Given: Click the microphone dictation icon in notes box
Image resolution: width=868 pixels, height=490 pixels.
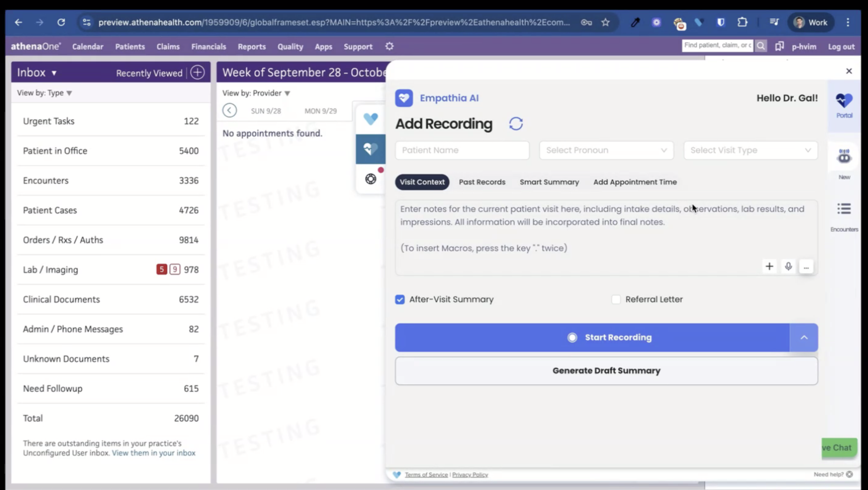Looking at the screenshot, I should tap(788, 266).
